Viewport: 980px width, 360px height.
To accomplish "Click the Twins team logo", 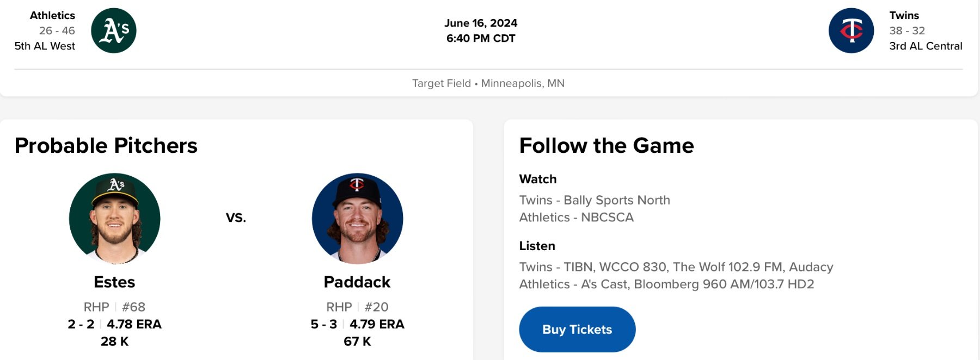I will point(851,30).
